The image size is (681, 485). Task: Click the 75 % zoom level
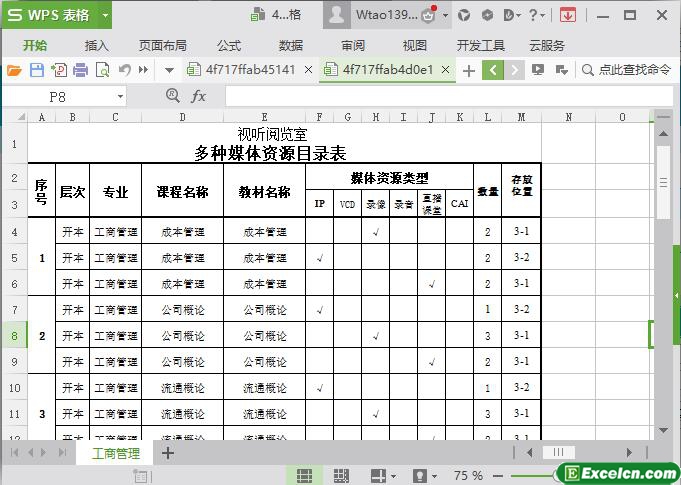click(468, 475)
